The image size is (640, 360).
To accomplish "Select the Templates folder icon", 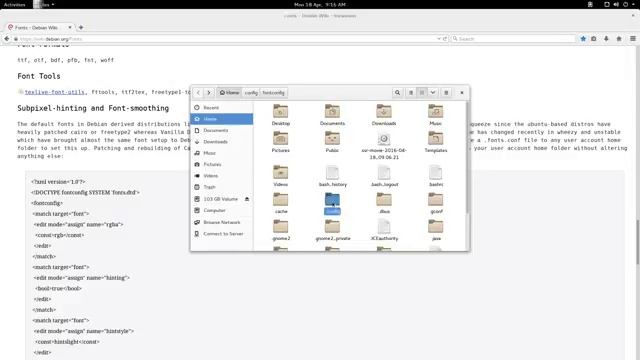I will coord(436,138).
